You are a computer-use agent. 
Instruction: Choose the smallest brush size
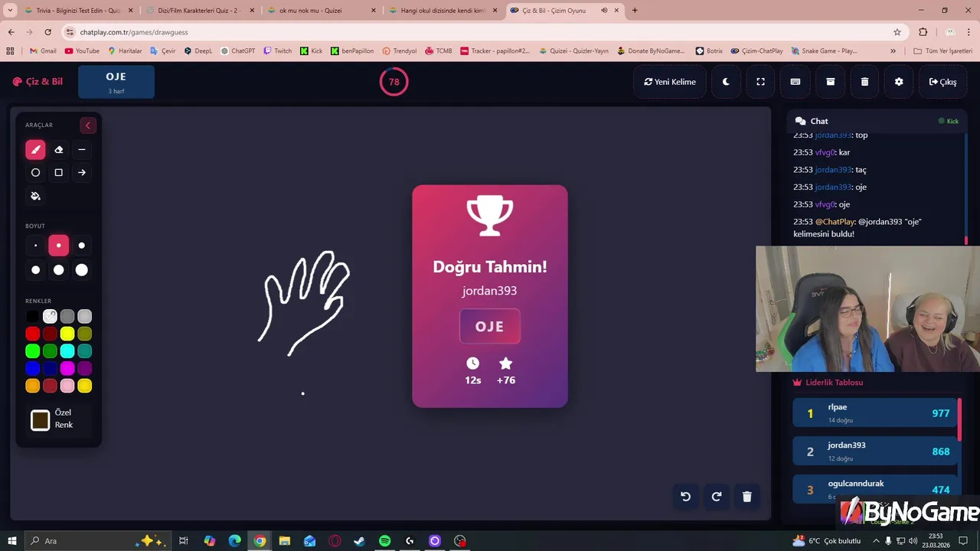[x=35, y=246]
